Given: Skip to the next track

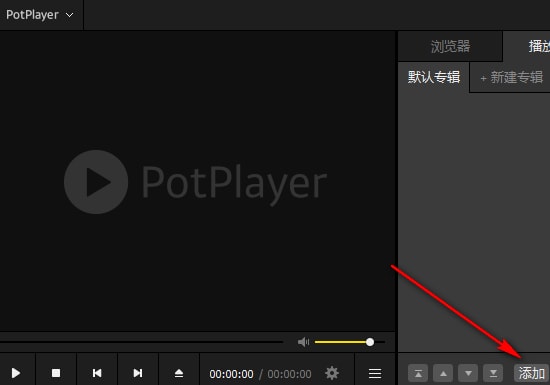Looking at the screenshot, I should tap(138, 373).
